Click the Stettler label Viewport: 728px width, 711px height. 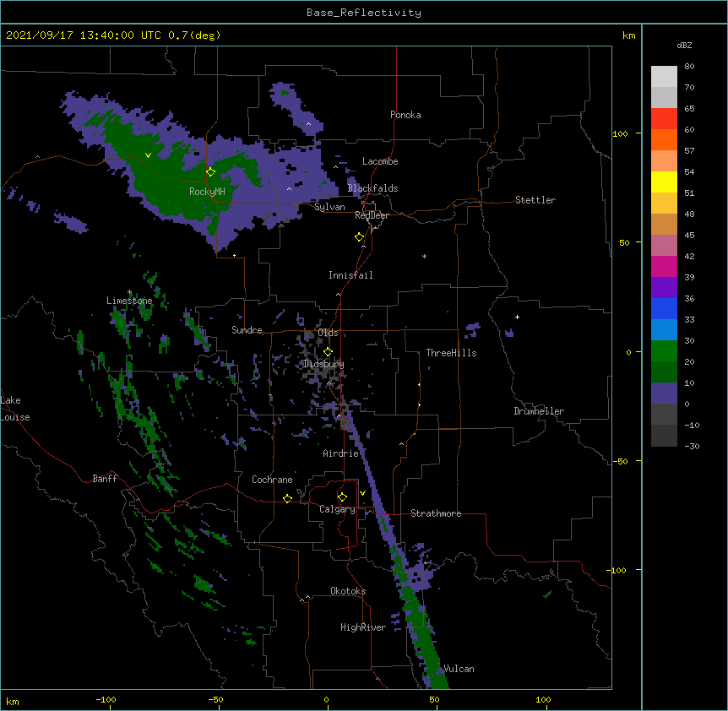[x=535, y=200]
